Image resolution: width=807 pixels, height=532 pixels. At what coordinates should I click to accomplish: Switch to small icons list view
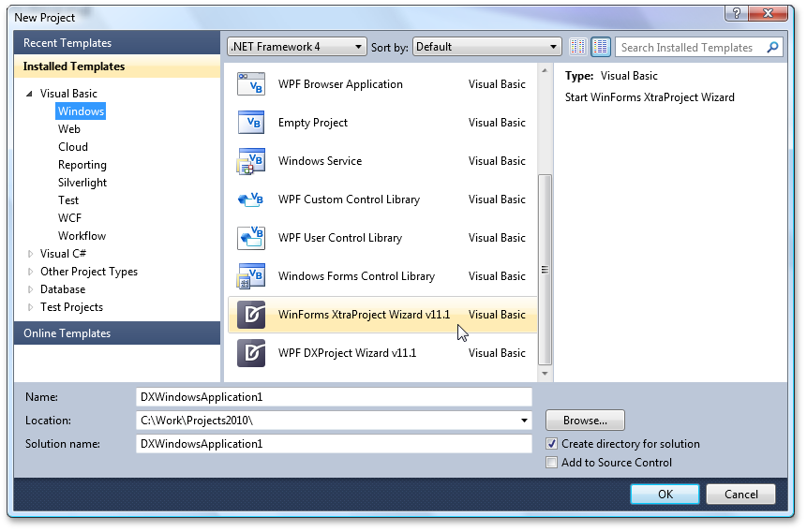pyautogui.click(x=578, y=47)
